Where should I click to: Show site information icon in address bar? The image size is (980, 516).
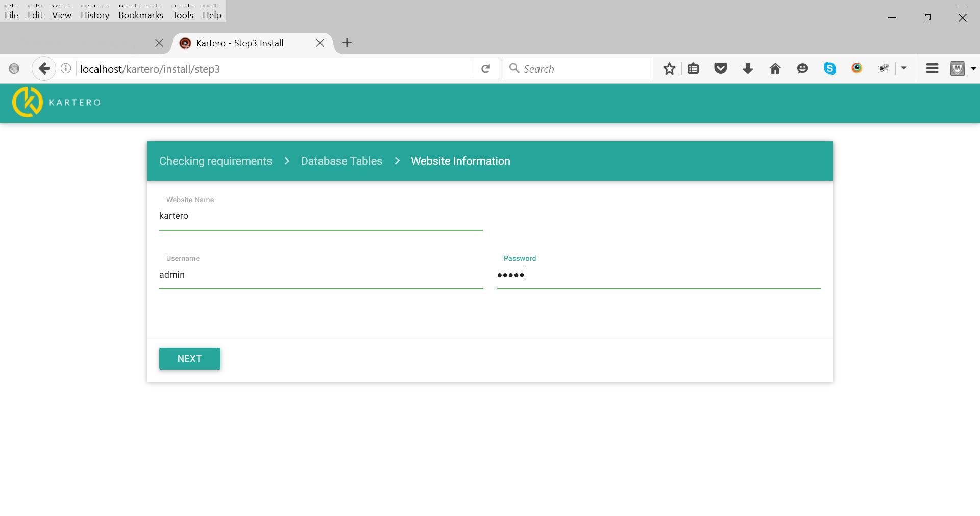pyautogui.click(x=66, y=68)
